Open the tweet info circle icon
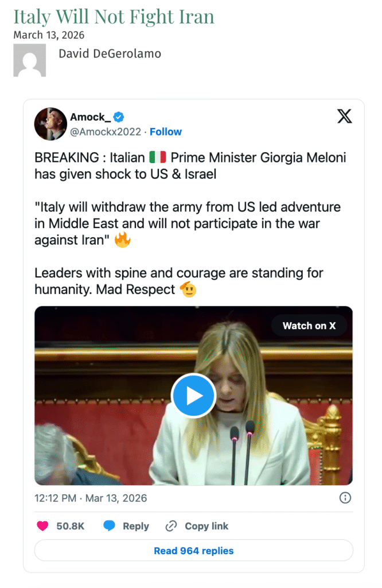 click(345, 498)
